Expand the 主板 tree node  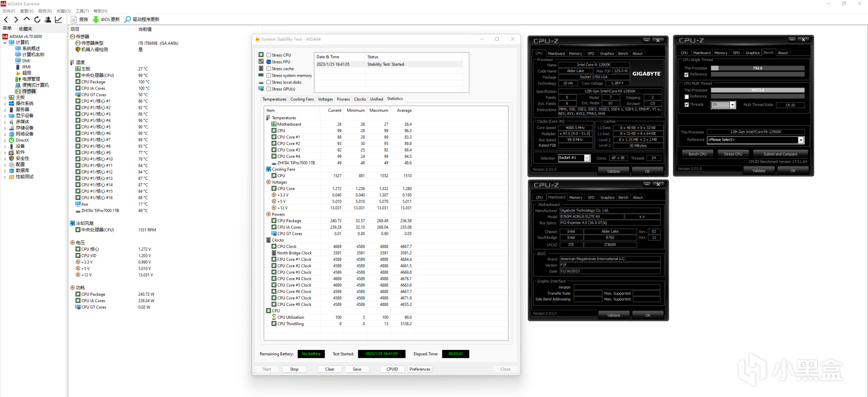[x=5, y=97]
